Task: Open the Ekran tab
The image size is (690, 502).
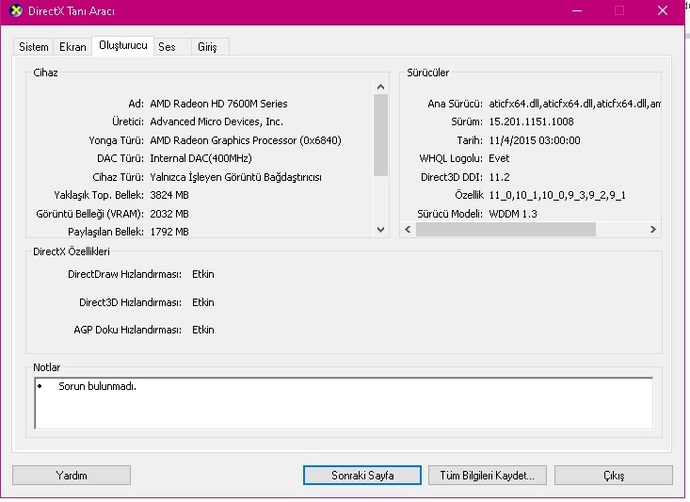Action: (x=73, y=47)
